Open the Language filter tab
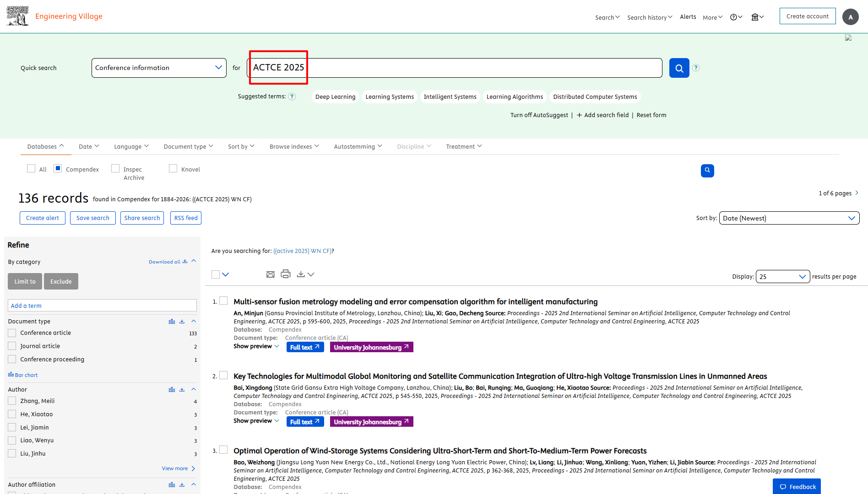 pyautogui.click(x=131, y=146)
